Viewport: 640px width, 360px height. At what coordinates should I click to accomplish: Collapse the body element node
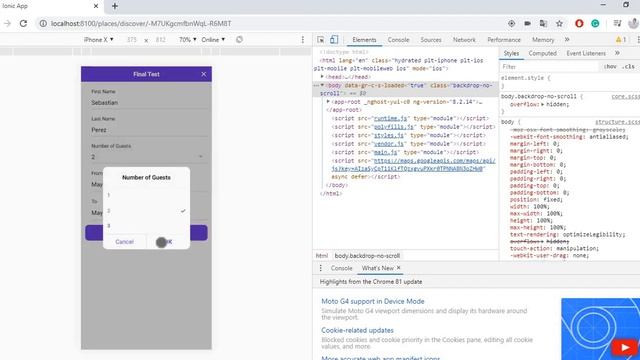[322, 85]
